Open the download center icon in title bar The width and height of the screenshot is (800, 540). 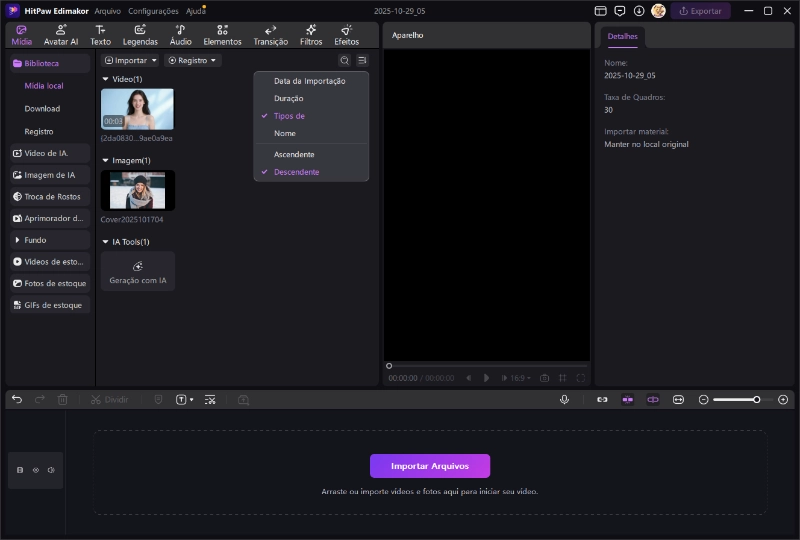[639, 11]
